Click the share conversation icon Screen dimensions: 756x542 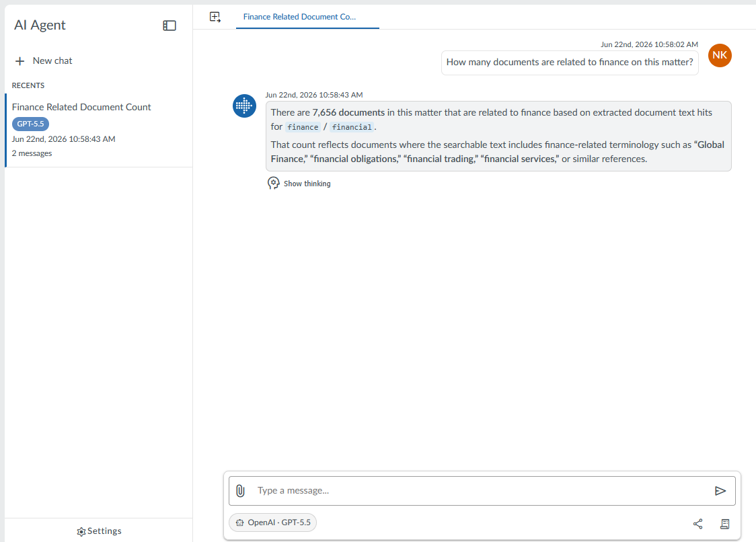tap(697, 524)
